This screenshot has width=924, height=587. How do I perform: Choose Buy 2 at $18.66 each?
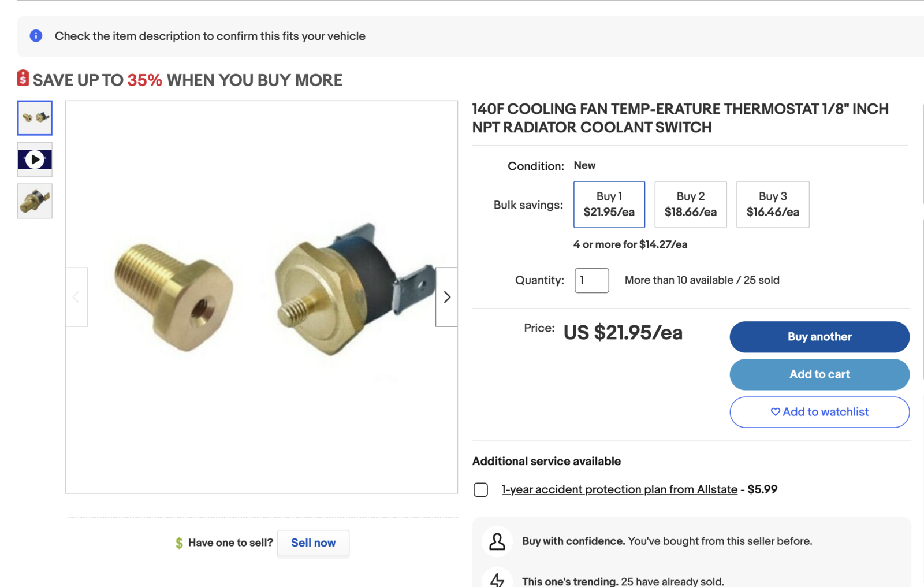click(x=690, y=205)
